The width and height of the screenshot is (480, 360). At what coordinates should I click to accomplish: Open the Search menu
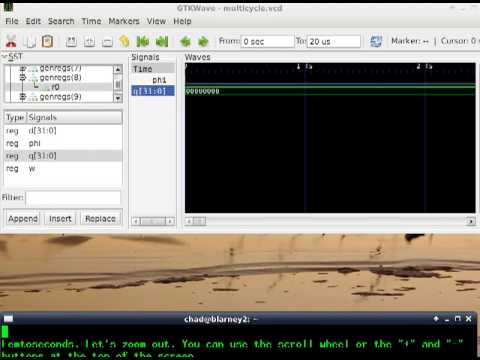tap(61, 21)
